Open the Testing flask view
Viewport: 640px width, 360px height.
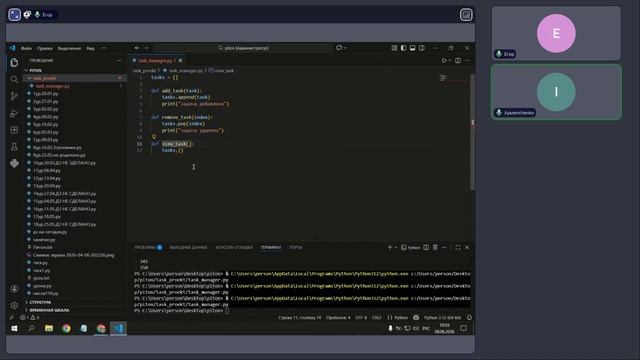point(14,147)
